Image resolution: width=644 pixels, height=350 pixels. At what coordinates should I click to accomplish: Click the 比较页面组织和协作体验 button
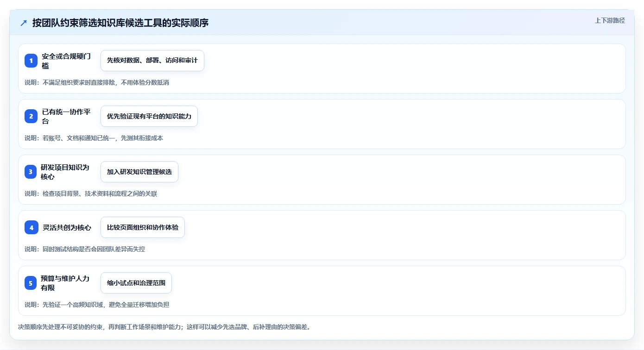pos(143,227)
